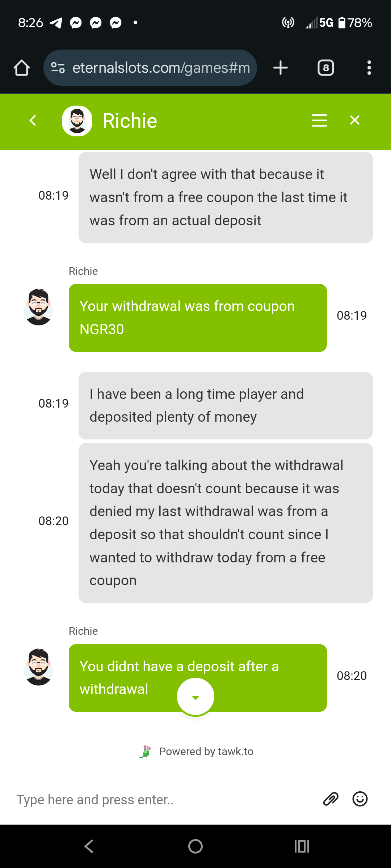Open the tab switcher showing 8 tabs
The image size is (391, 868).
click(x=326, y=68)
